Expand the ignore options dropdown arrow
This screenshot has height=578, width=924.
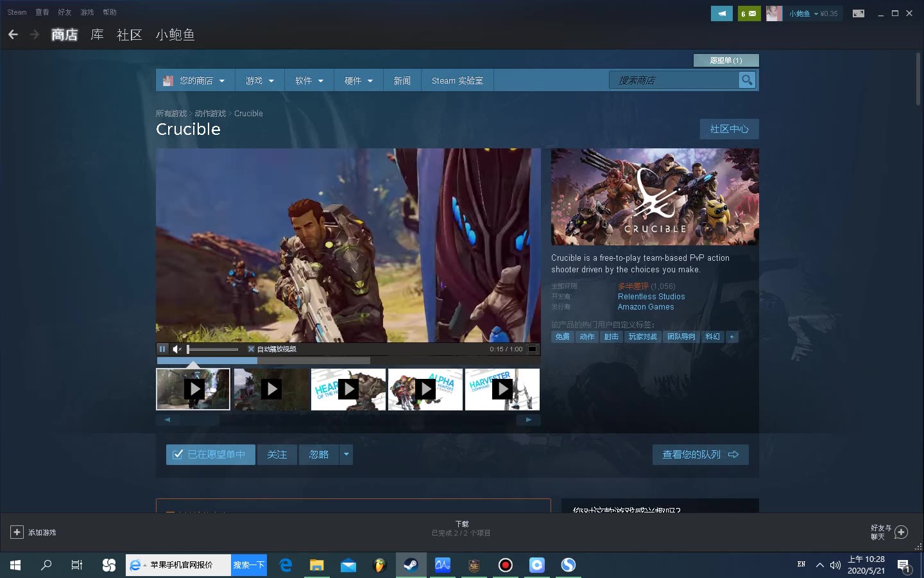346,455
